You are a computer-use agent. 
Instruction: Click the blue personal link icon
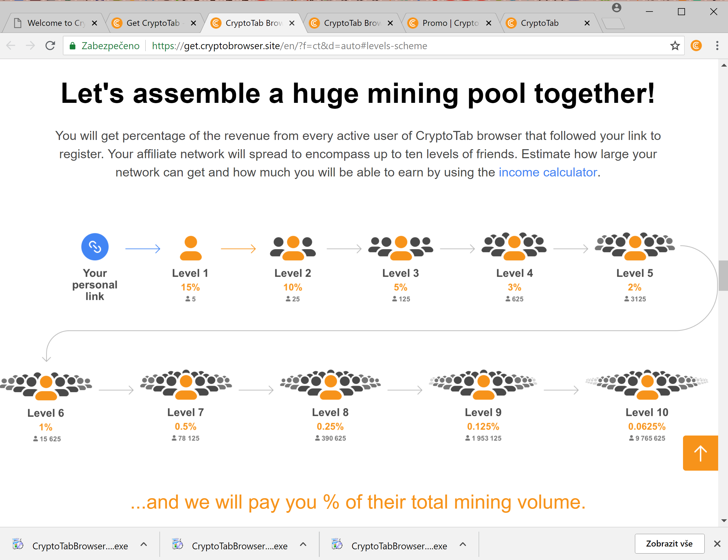95,247
